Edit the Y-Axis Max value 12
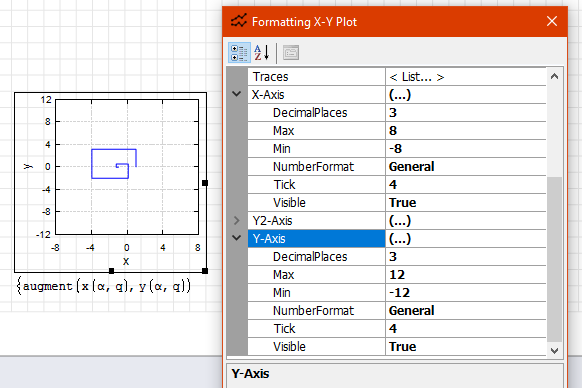This screenshot has width=582, height=388. click(x=466, y=275)
